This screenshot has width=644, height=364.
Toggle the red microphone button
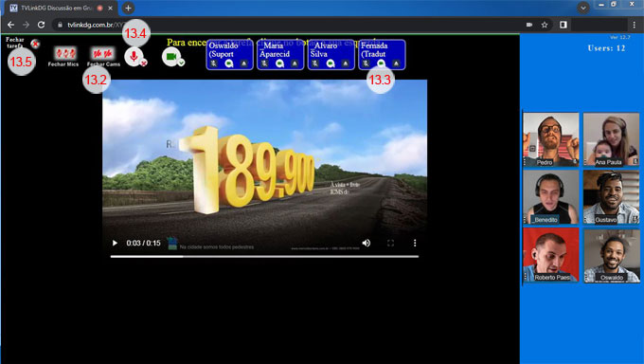[134, 57]
